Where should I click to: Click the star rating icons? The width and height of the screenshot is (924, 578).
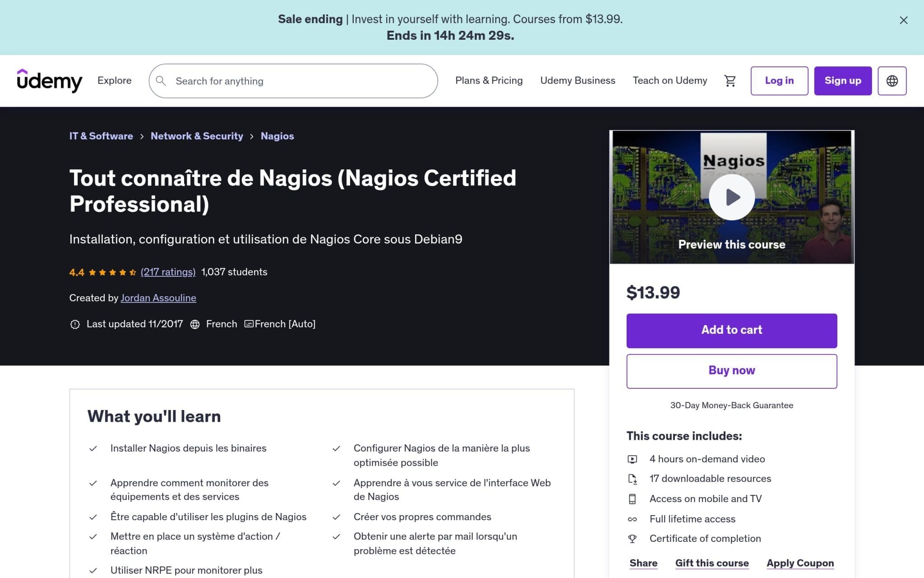coord(112,272)
